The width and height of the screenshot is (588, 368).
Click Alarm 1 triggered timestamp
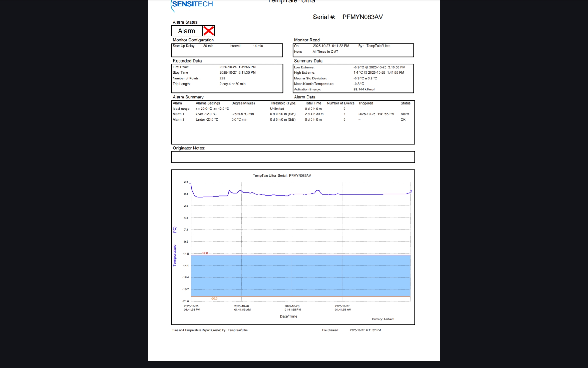(x=376, y=114)
